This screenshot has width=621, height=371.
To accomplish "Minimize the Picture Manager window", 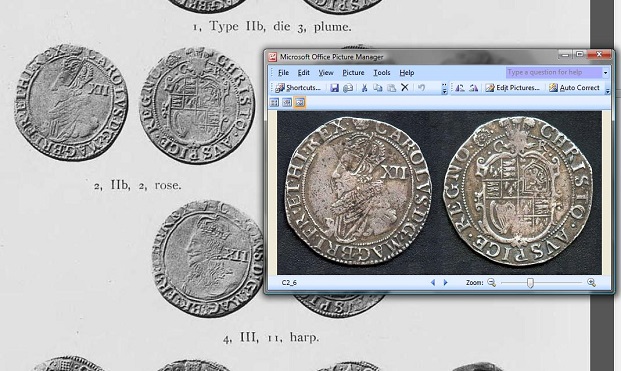I will coord(566,55).
